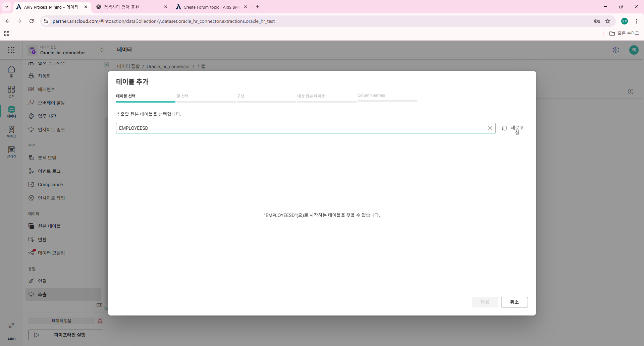Clear the EMPLOYEESD search field with X icon

pos(490,128)
